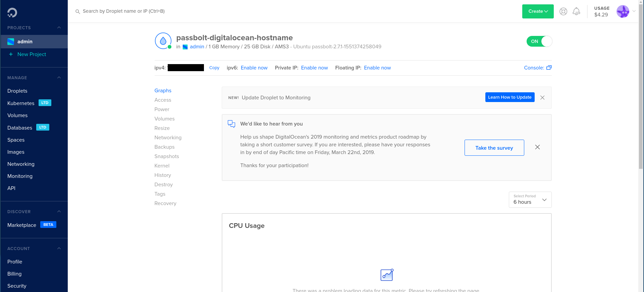The height and width of the screenshot is (292, 644).
Task: Click the plus icon for New Project
Action: point(11,54)
